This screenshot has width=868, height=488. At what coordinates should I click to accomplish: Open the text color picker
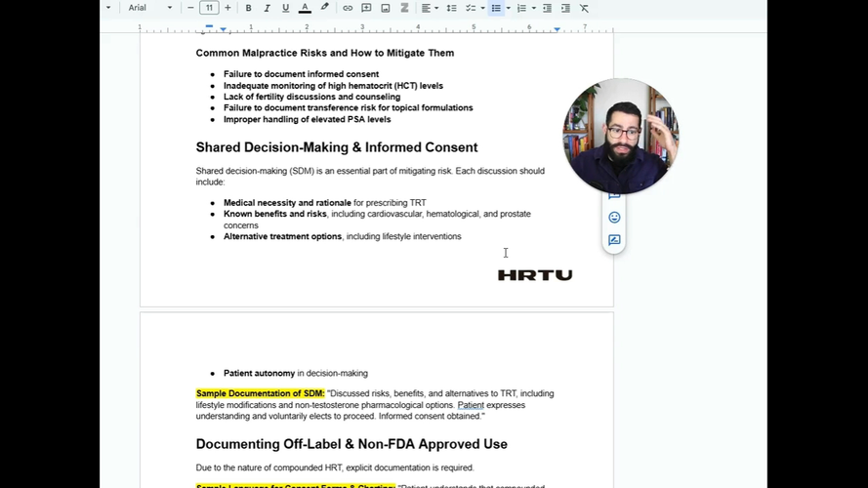click(x=305, y=8)
